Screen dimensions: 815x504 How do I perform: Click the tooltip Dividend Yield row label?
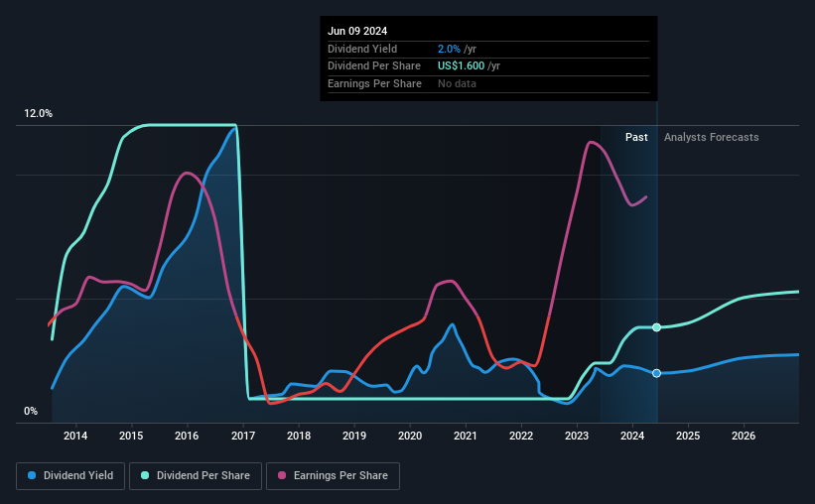coord(362,49)
